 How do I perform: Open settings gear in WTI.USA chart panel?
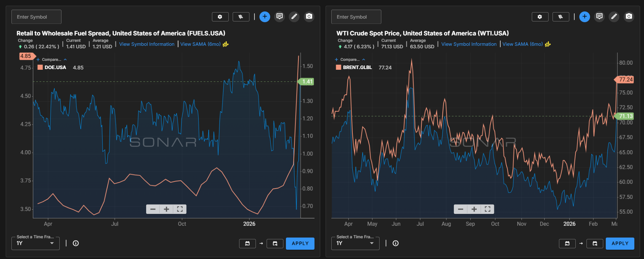(x=540, y=17)
